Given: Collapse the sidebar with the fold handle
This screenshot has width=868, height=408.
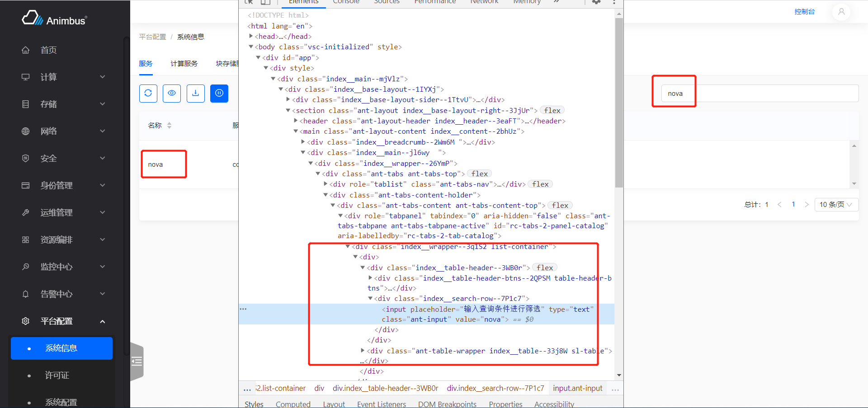Looking at the screenshot, I should [137, 361].
